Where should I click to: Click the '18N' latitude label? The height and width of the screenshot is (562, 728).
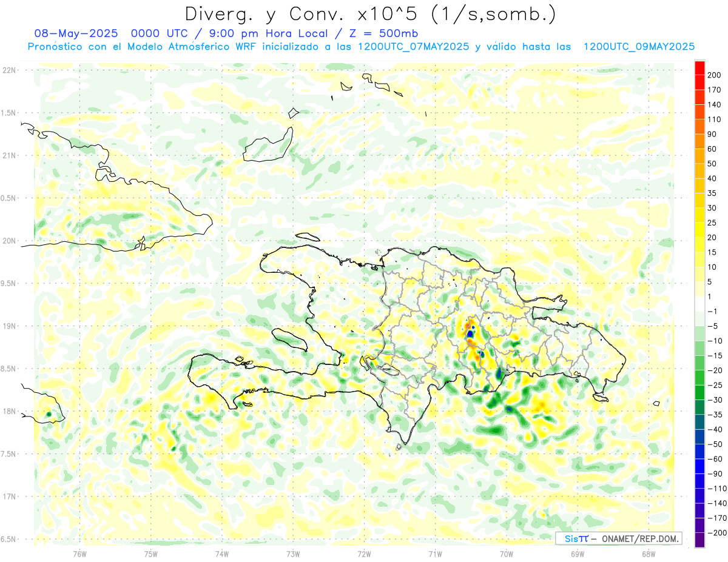pyautogui.click(x=9, y=411)
